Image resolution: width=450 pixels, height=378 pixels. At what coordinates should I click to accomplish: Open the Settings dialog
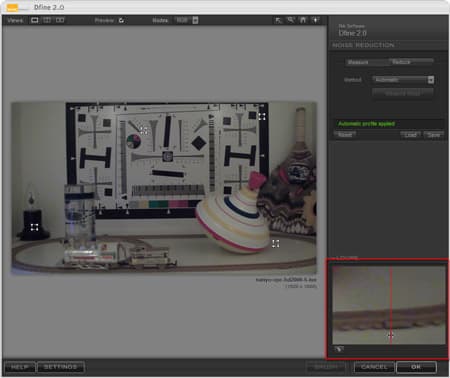click(x=60, y=367)
